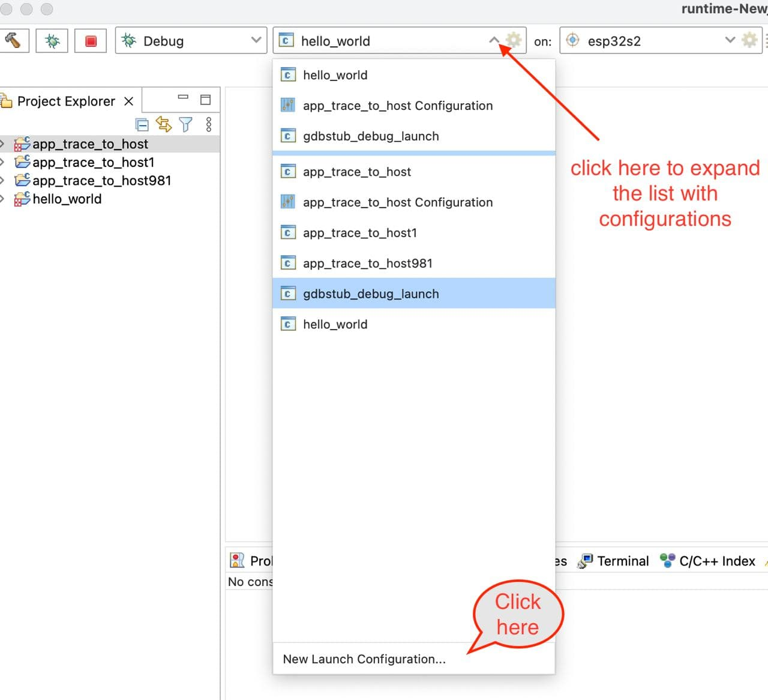Select hello_world project in Project Explorer
Viewport: 768px width, 700px height.
click(x=67, y=199)
